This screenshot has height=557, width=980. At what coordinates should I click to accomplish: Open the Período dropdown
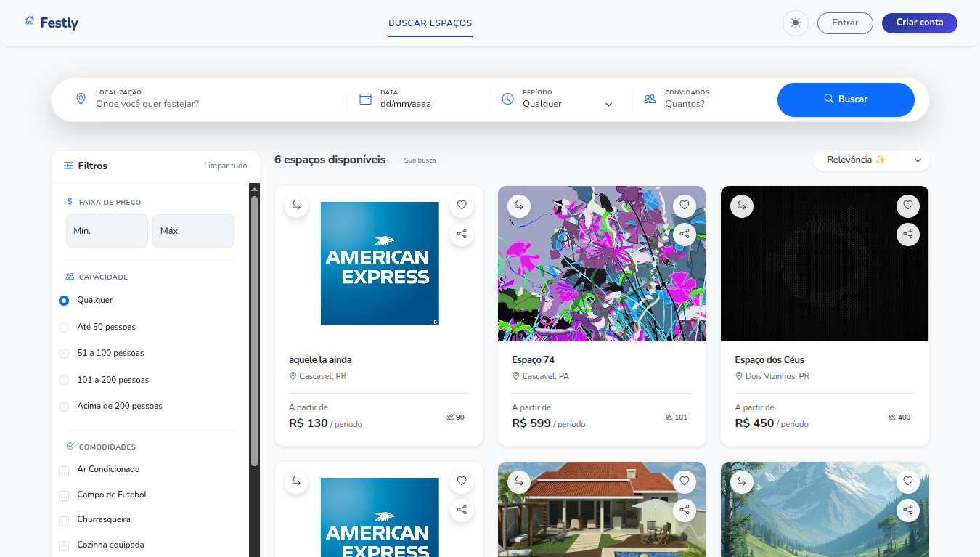pos(568,104)
